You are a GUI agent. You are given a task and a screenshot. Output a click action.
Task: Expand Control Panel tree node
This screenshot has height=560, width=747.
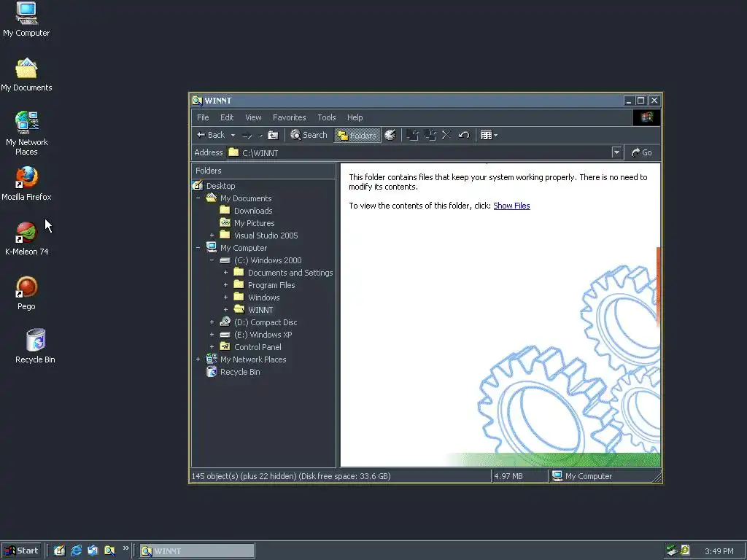tap(212, 346)
